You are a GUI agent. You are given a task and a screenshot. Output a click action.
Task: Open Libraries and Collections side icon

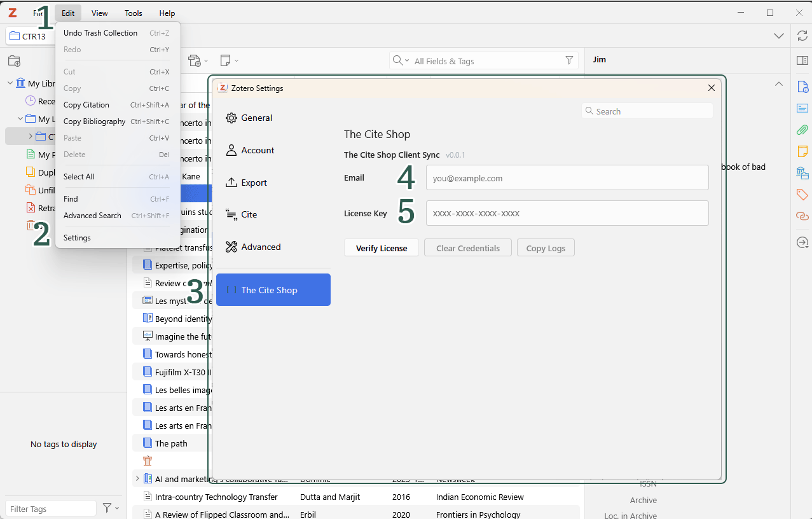tap(802, 173)
